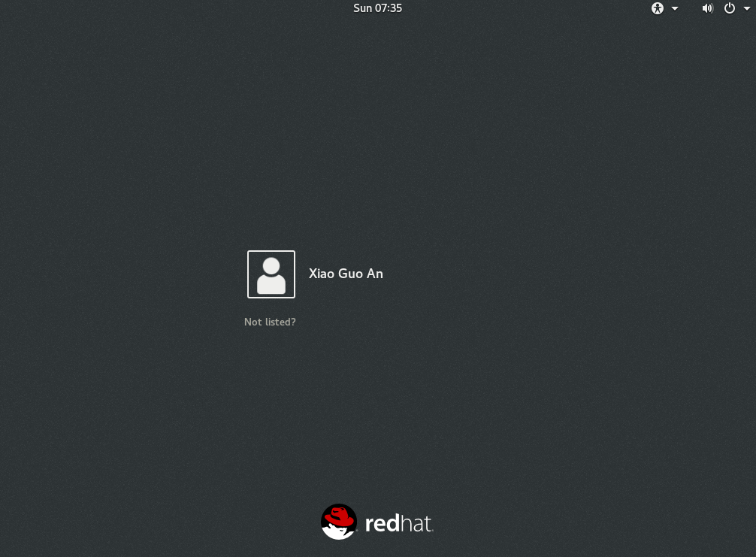Click the word "An" in the user name

click(x=374, y=274)
